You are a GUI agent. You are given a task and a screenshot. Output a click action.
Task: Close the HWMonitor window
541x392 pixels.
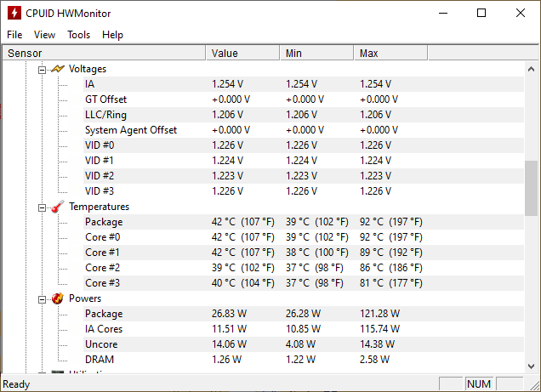pyautogui.click(x=521, y=13)
